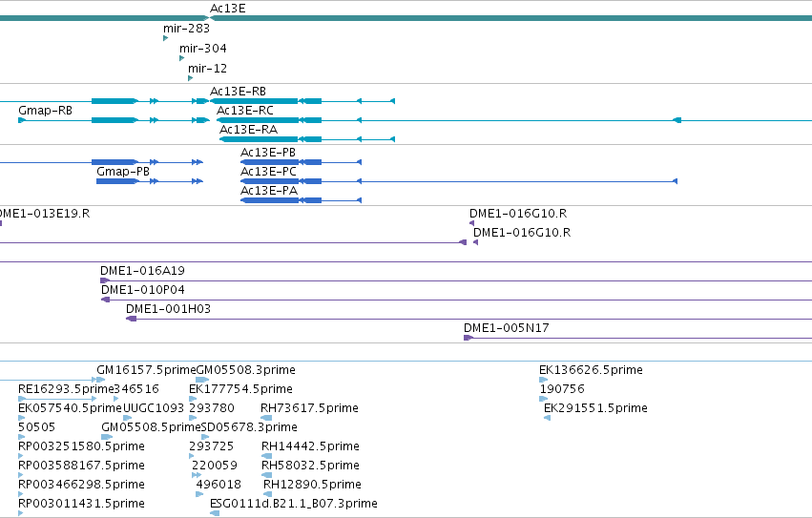812x518 pixels.
Task: Select the Ac13E-RC transcript label
Action: [x=244, y=111]
